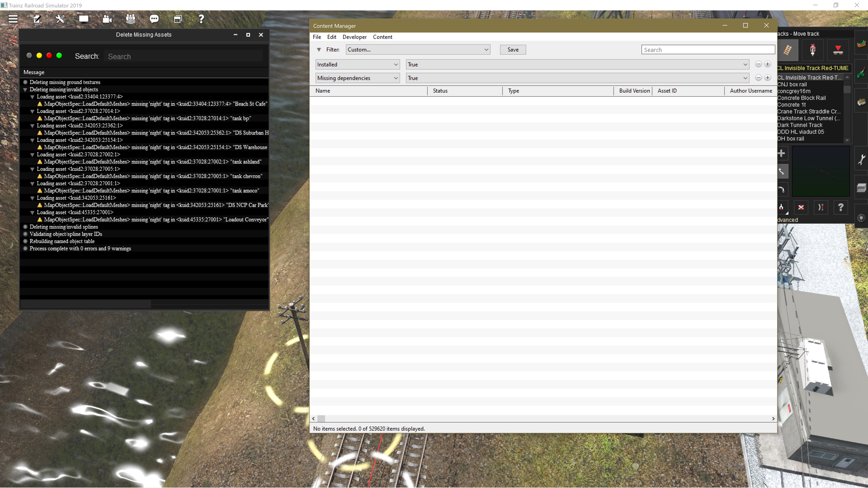Open the main hamburger menu
Screen dimensions: 868x488
(x=13, y=19)
